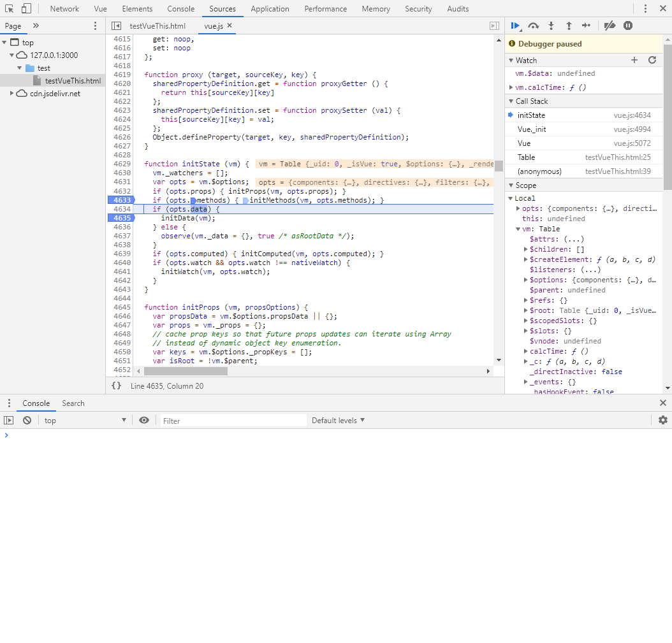Viewport: 672px width, 643px height.
Task: Switch to the Vue panel
Action: (x=100, y=8)
